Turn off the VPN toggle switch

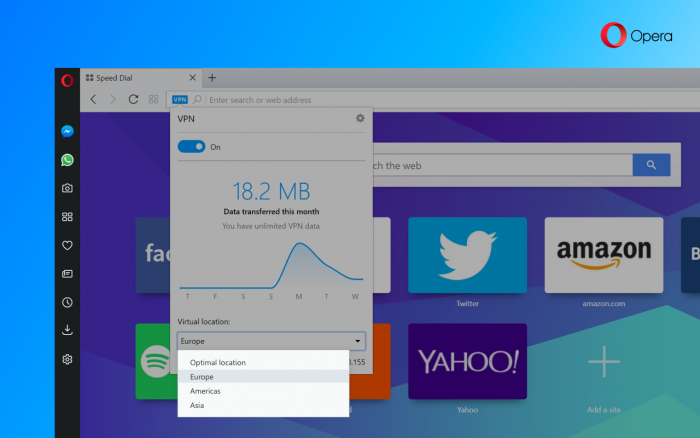192,146
